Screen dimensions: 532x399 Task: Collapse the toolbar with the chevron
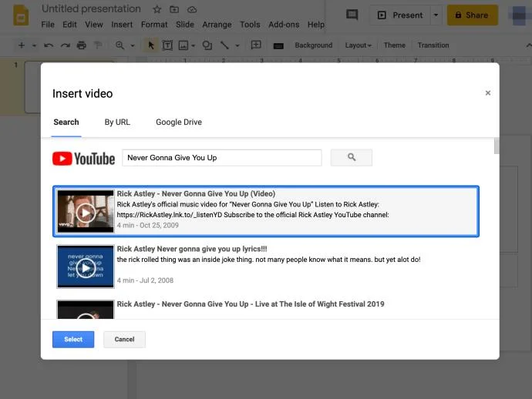pos(528,45)
